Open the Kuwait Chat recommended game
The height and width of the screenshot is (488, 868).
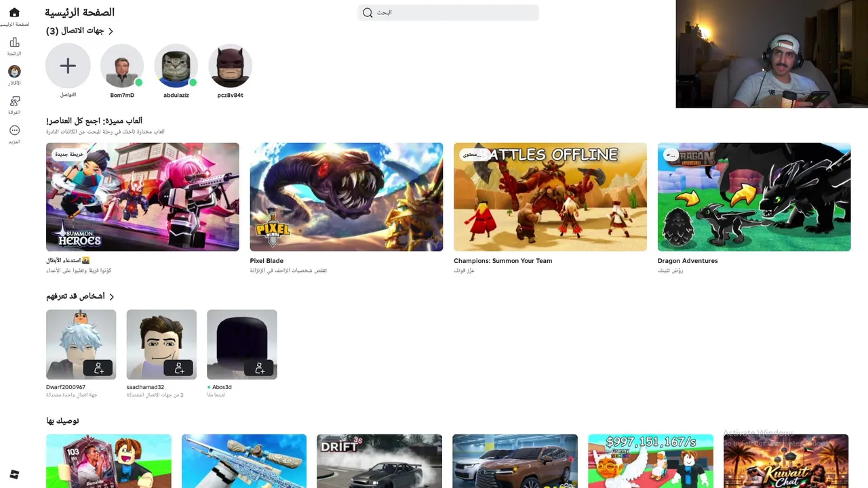tap(786, 461)
